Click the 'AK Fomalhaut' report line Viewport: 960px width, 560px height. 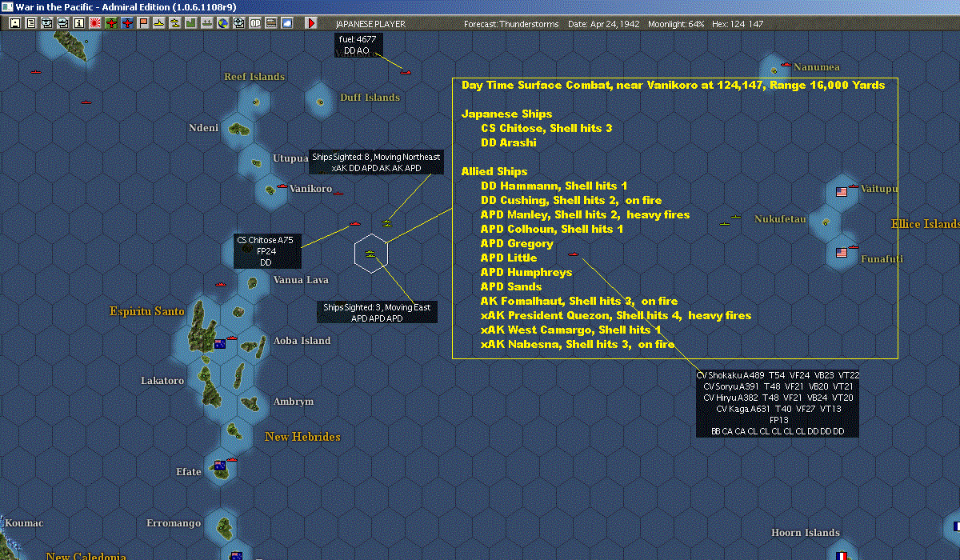coord(579,301)
